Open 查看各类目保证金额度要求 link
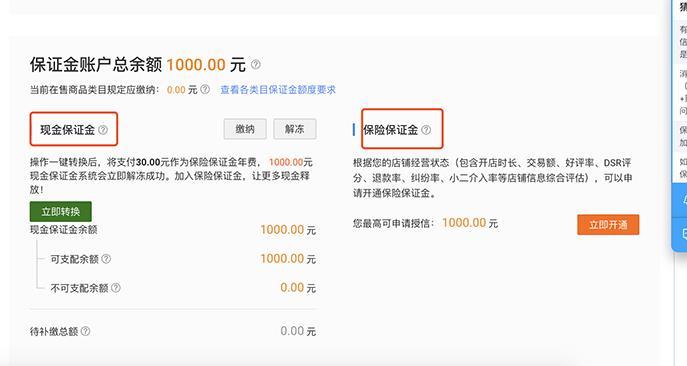 coord(278,90)
